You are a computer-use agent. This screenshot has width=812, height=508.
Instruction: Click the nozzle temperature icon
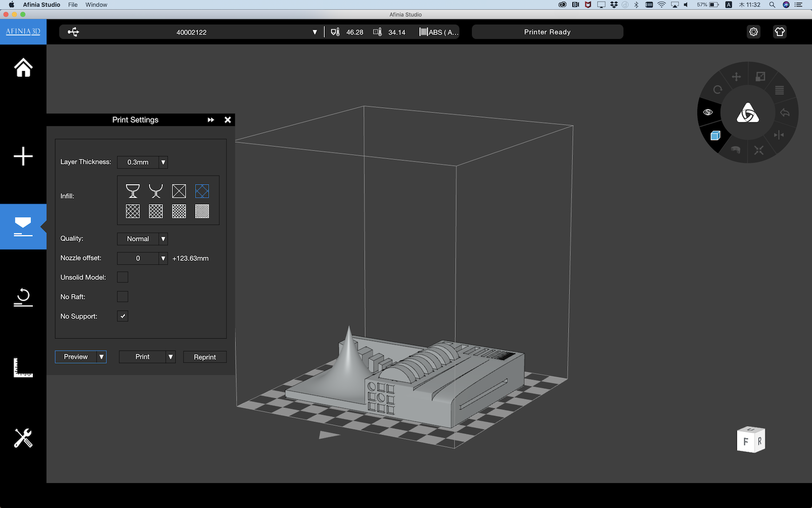[335, 32]
